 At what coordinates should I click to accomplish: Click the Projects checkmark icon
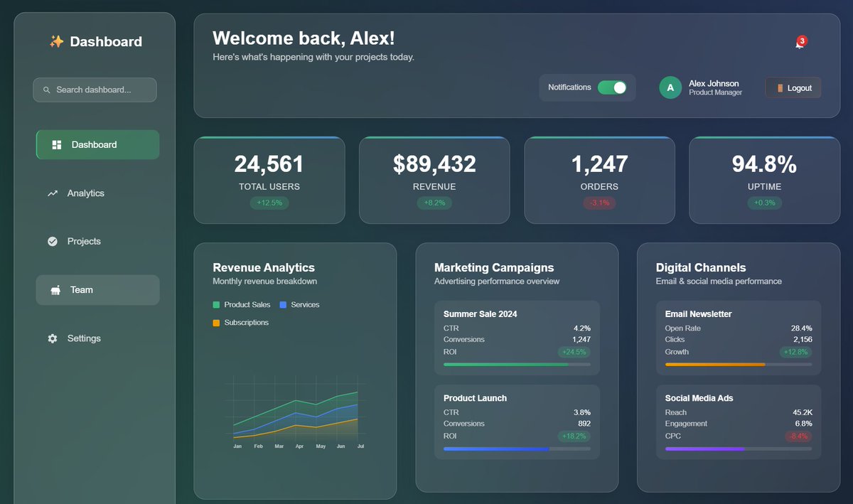point(52,241)
